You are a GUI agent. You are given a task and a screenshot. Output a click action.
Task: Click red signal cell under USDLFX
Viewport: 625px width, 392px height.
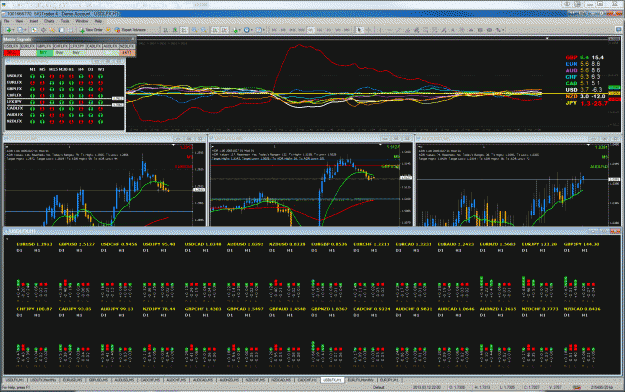[x=11, y=53]
